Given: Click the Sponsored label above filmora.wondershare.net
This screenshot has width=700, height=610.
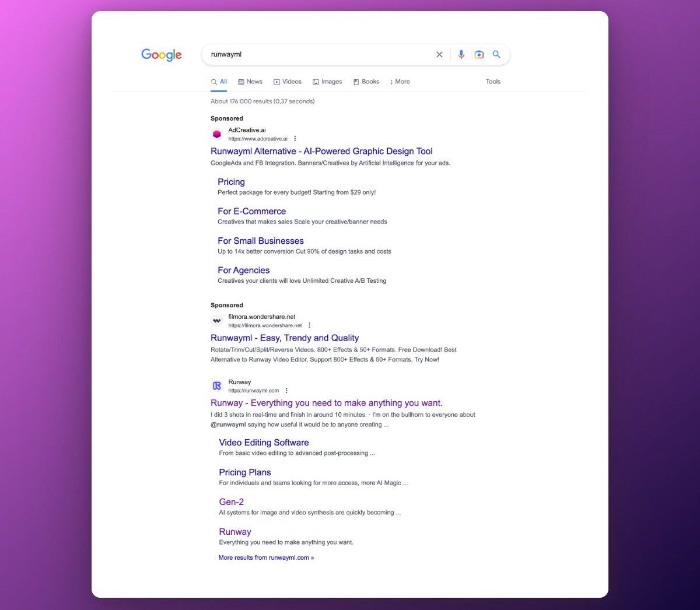Looking at the screenshot, I should click(x=227, y=305).
